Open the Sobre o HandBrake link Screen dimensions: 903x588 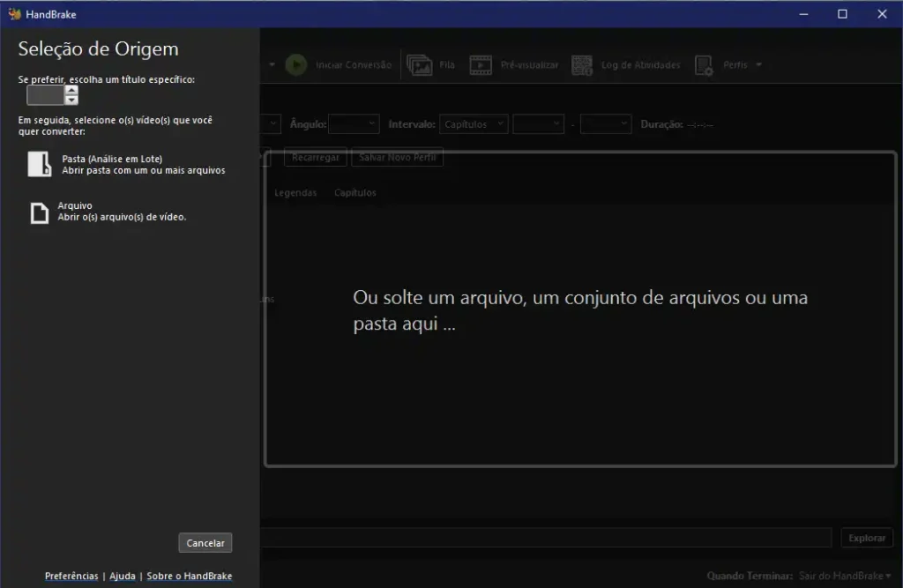(189, 576)
